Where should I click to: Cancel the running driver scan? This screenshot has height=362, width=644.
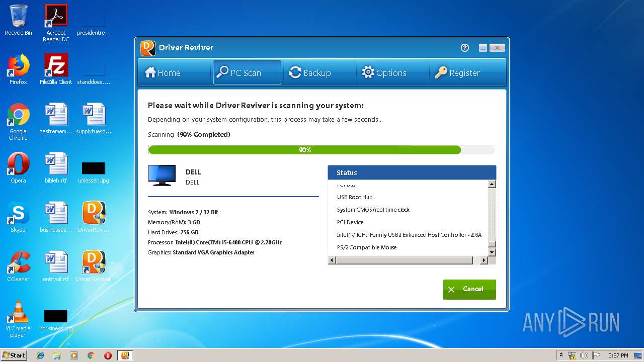tap(469, 289)
